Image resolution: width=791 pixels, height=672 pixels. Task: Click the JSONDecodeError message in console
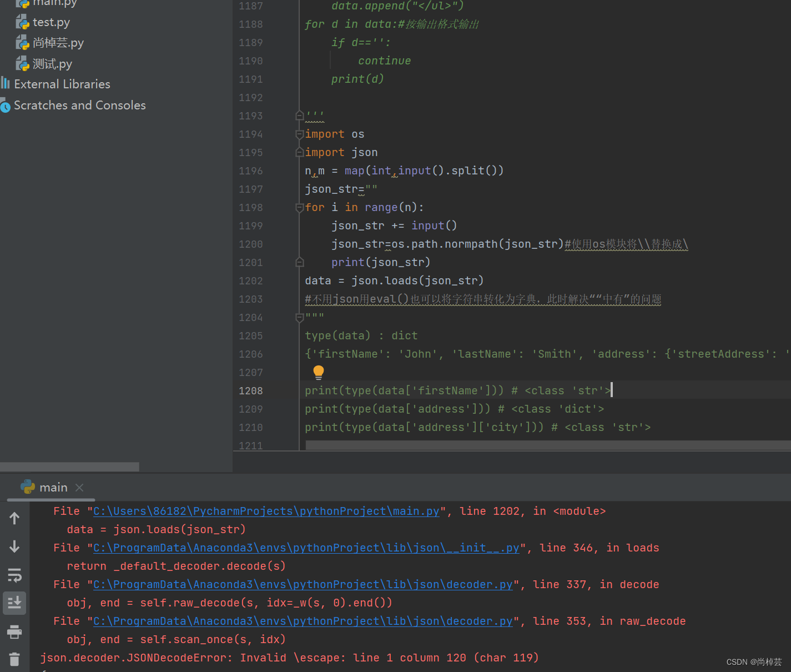(289, 658)
